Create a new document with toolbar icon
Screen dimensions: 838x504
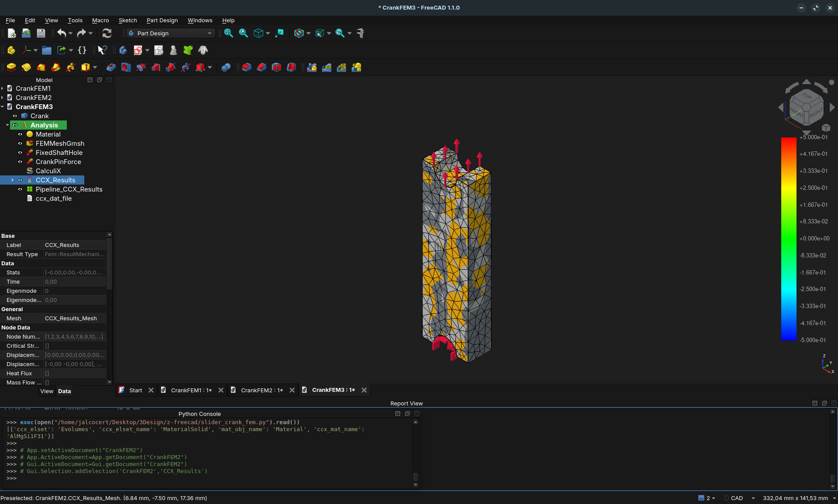point(12,33)
